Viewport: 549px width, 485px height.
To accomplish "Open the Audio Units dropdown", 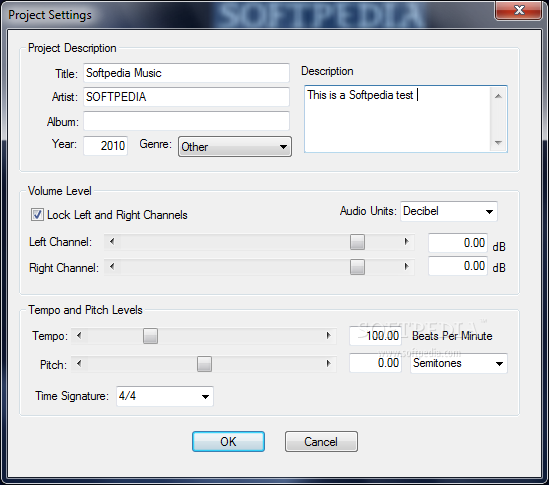I will (449, 211).
